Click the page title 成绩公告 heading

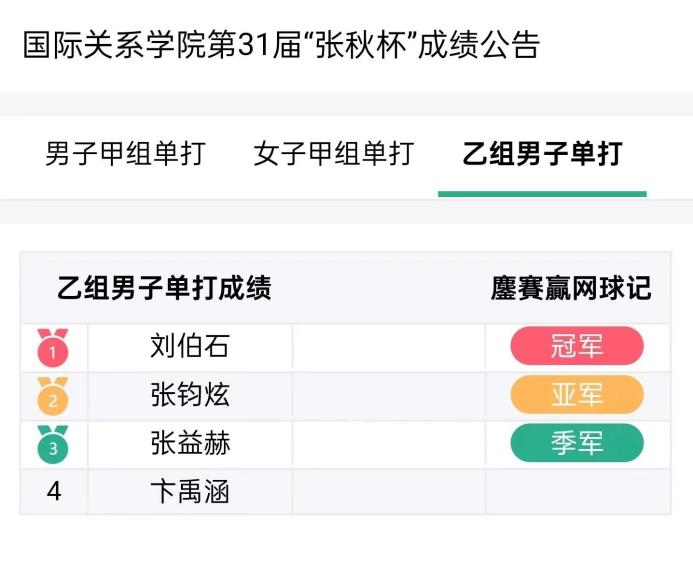tap(281, 45)
